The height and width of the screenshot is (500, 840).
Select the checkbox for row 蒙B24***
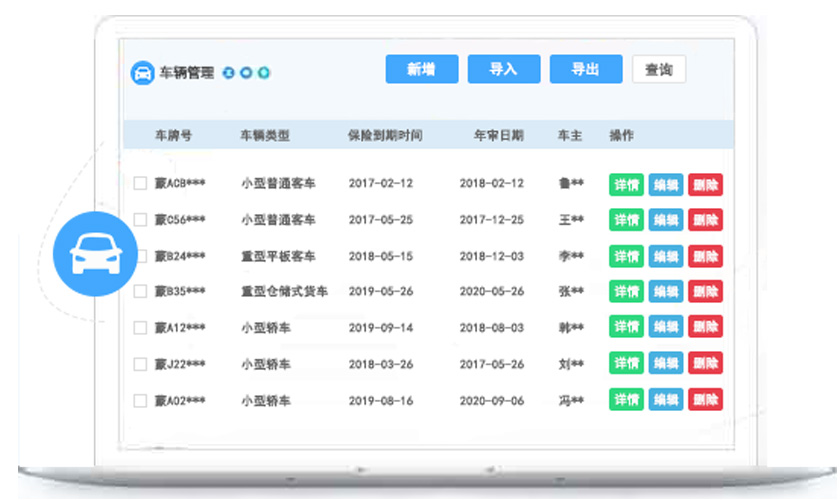[x=140, y=256]
